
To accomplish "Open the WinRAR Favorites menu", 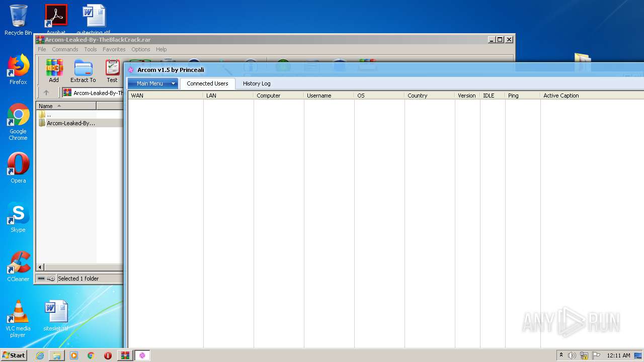I will 114,49.
